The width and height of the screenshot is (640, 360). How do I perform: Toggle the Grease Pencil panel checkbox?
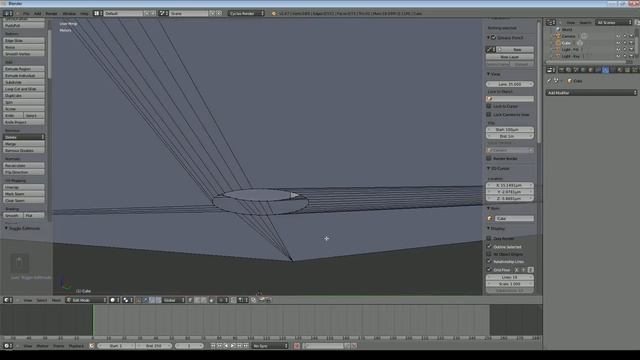pos(493,38)
